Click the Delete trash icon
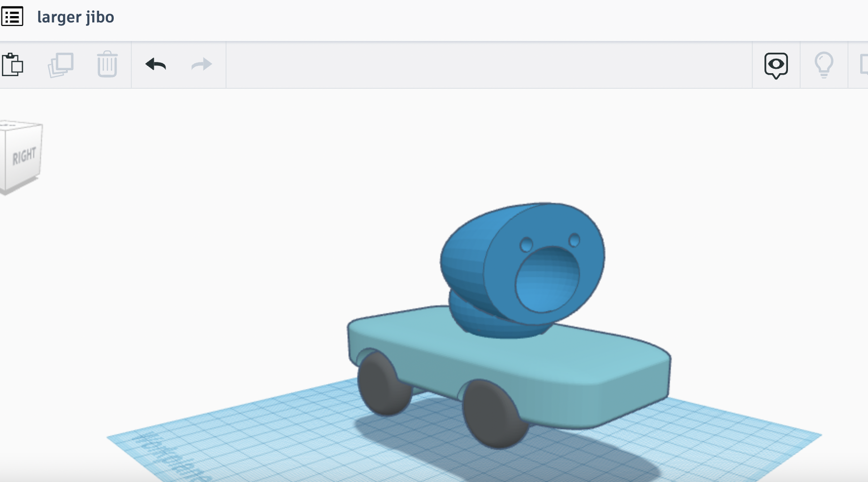This screenshot has height=482, width=868. click(107, 64)
